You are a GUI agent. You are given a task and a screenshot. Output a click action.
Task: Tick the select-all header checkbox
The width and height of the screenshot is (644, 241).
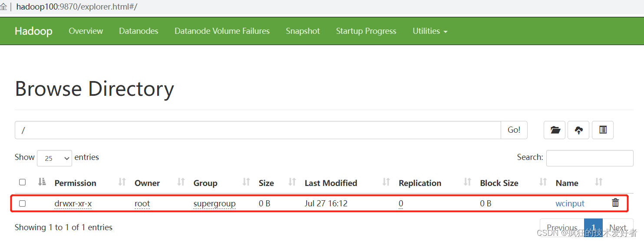(23, 182)
